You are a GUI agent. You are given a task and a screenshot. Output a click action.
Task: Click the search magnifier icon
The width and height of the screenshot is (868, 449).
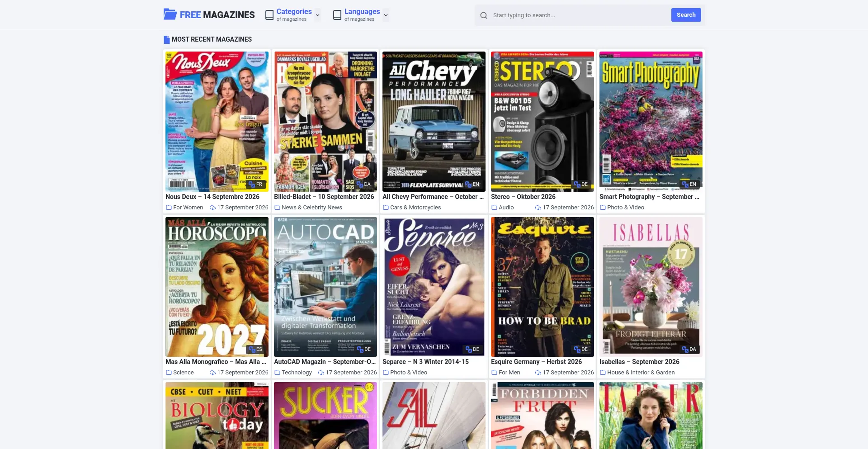pos(484,15)
